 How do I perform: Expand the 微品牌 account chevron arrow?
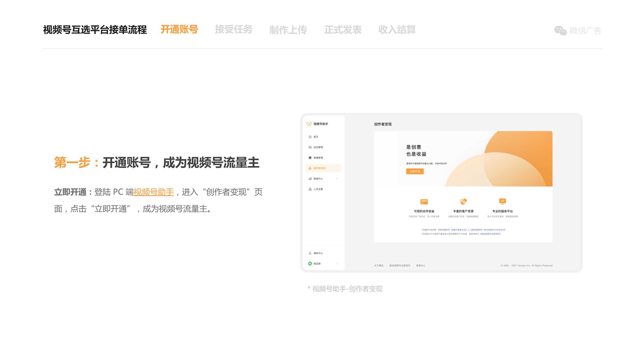point(337,264)
